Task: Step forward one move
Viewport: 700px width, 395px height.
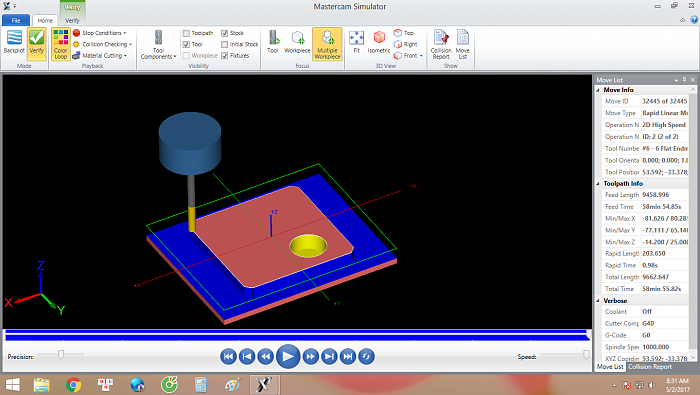Action: coord(310,356)
